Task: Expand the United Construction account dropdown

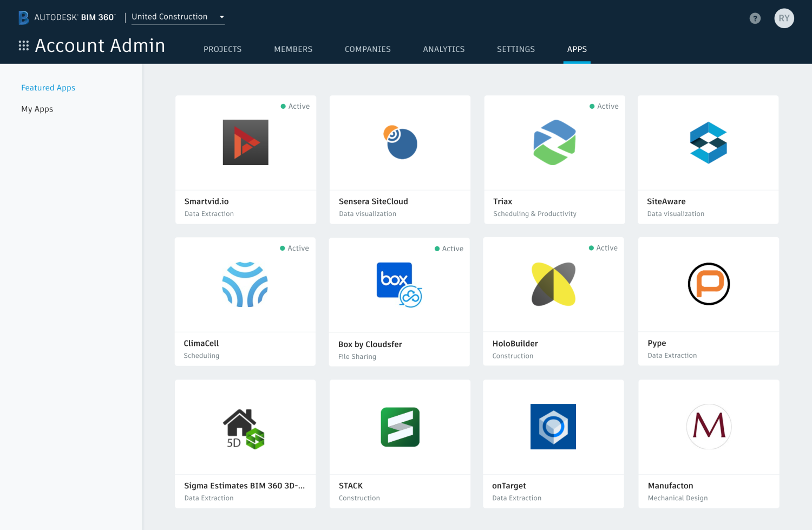Action: pyautogui.click(x=178, y=17)
